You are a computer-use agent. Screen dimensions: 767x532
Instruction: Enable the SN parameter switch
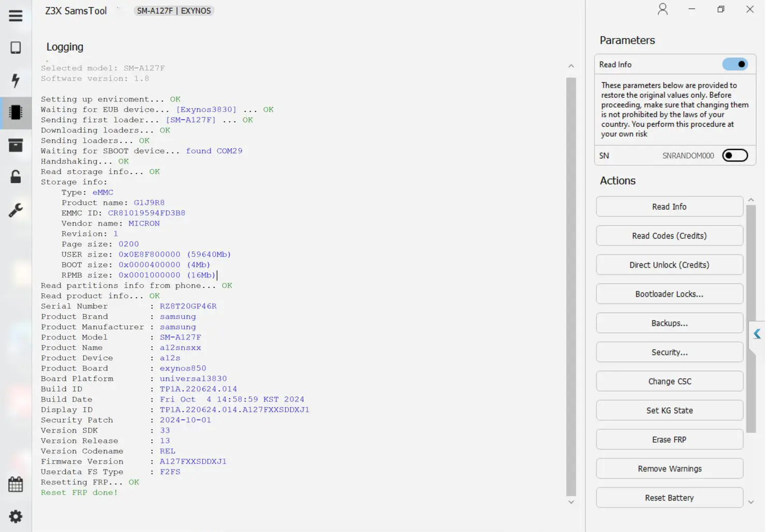coord(735,155)
